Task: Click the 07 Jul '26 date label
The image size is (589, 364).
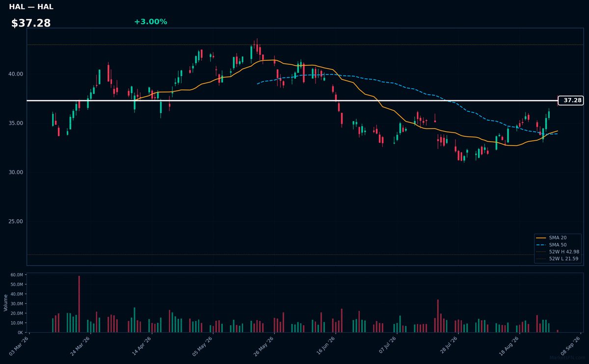Action: (x=386, y=346)
